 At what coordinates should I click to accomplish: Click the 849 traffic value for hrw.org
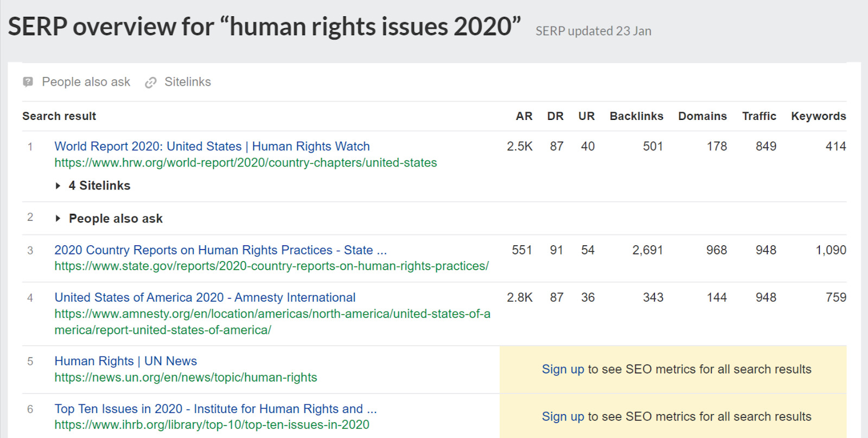pyautogui.click(x=766, y=146)
